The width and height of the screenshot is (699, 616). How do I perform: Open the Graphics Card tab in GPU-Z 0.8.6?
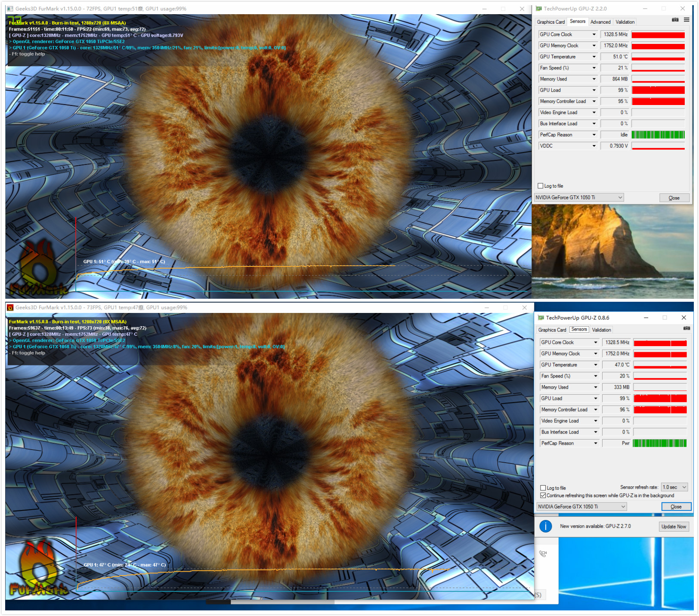[x=552, y=330]
